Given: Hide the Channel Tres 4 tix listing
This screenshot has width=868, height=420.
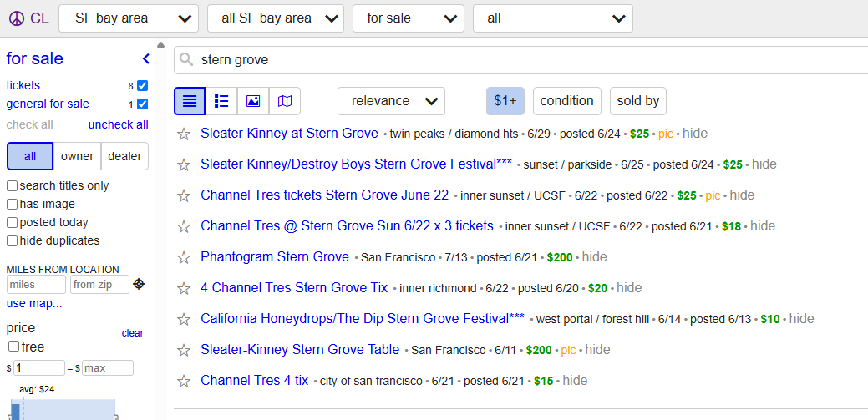Looking at the screenshot, I should click(x=575, y=381).
